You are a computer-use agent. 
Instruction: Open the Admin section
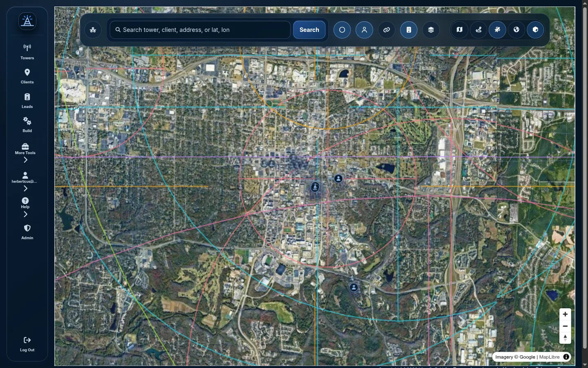click(27, 232)
